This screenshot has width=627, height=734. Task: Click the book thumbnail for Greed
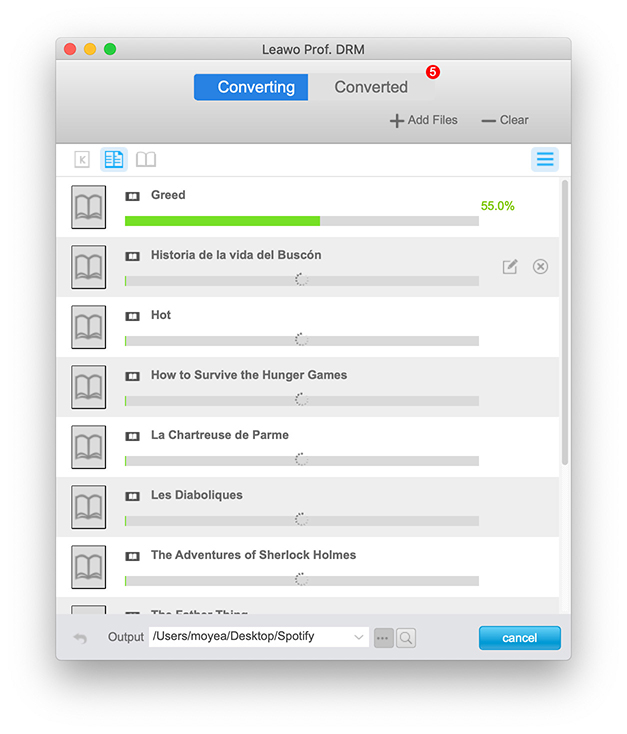[89, 207]
